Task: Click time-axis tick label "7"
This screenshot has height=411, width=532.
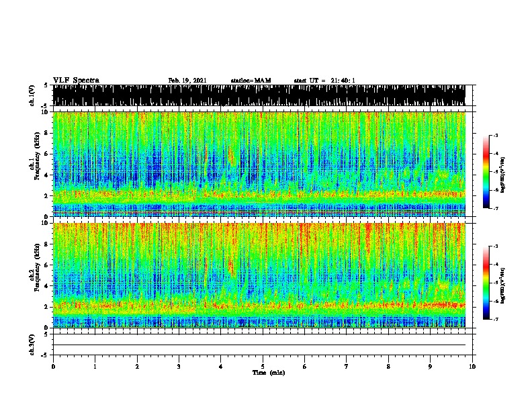Action: pos(347,367)
